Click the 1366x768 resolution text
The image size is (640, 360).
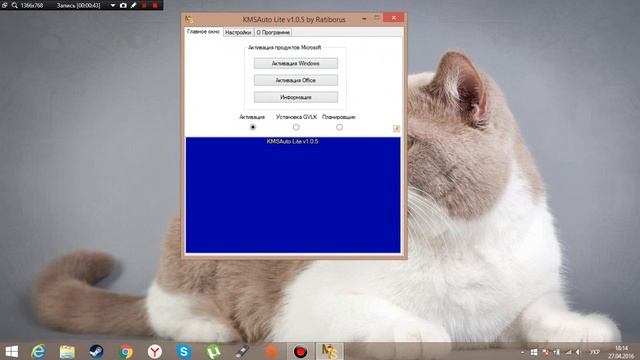32,5
